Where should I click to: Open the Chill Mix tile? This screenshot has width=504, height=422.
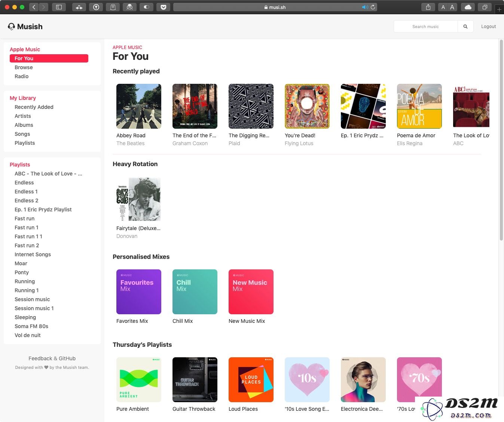tap(195, 292)
